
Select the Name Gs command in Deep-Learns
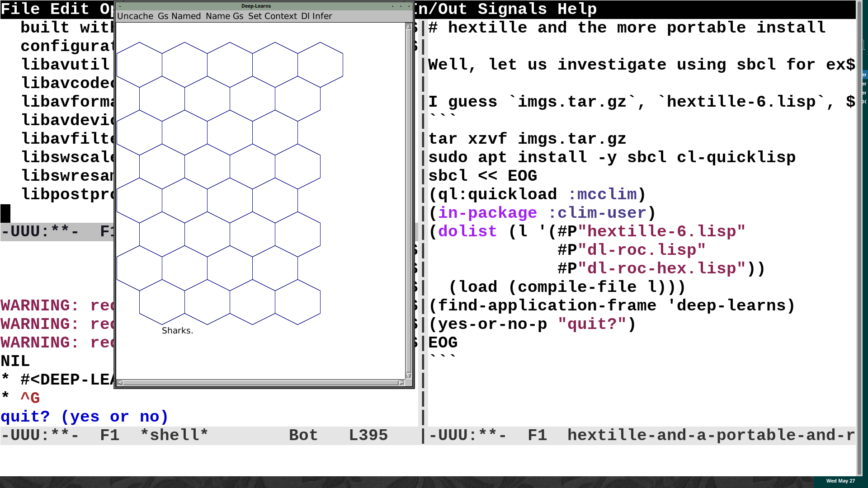point(224,16)
